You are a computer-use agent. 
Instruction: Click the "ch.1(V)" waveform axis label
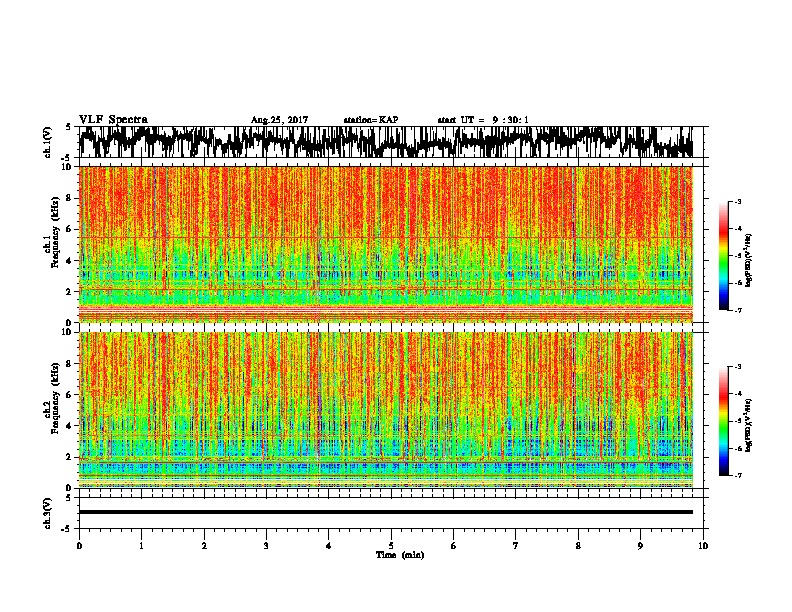[x=48, y=142]
